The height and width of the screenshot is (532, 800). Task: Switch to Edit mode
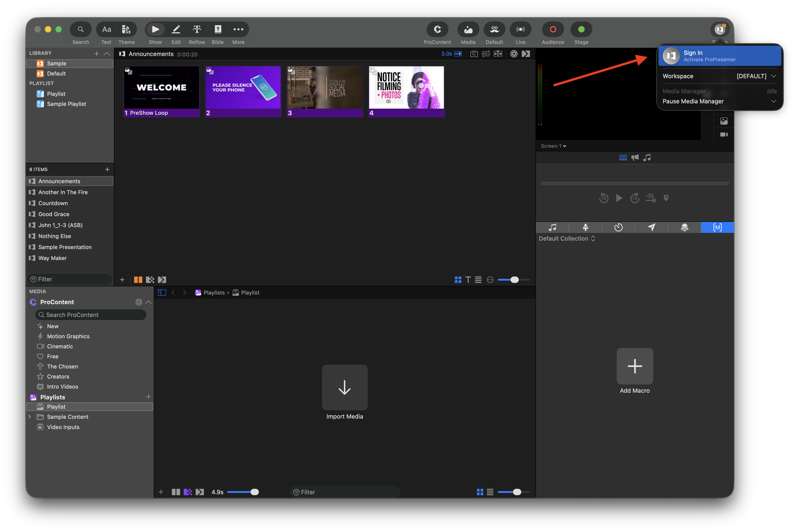tap(176, 30)
